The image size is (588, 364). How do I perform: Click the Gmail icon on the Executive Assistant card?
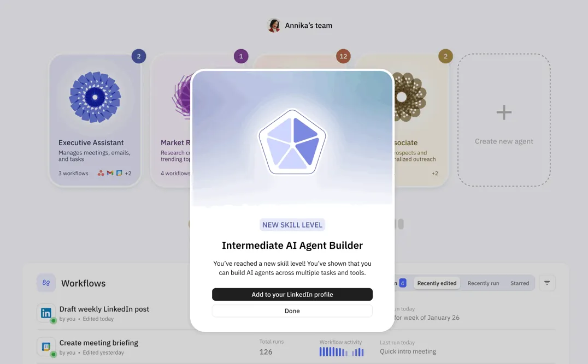[110, 173]
